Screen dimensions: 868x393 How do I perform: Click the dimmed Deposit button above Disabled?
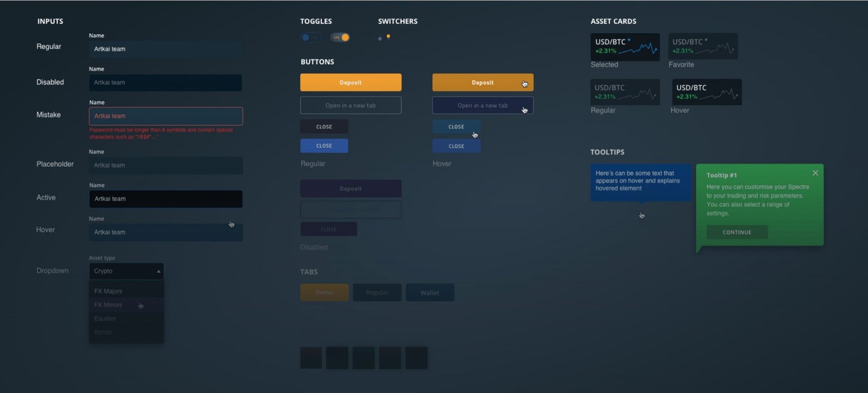tap(350, 188)
